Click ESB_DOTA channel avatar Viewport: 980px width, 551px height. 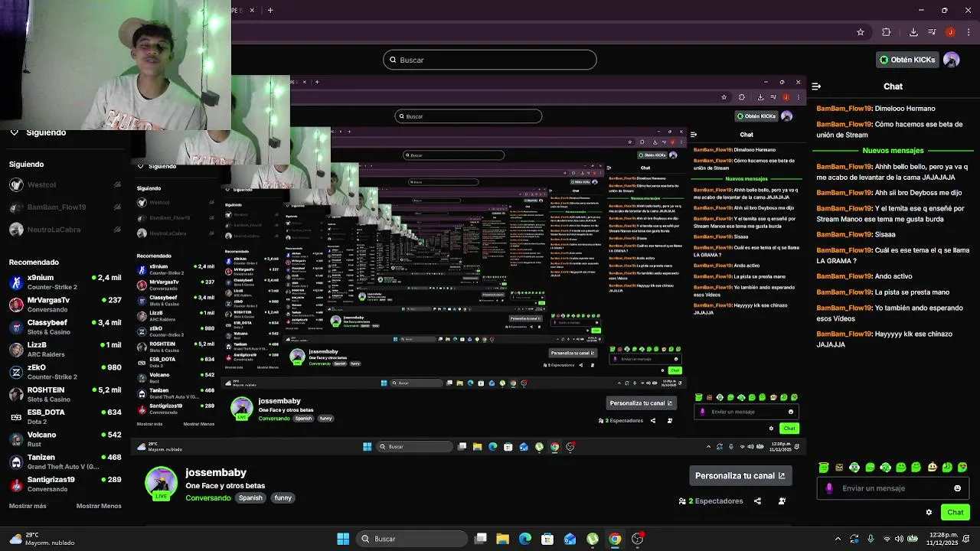[16, 416]
